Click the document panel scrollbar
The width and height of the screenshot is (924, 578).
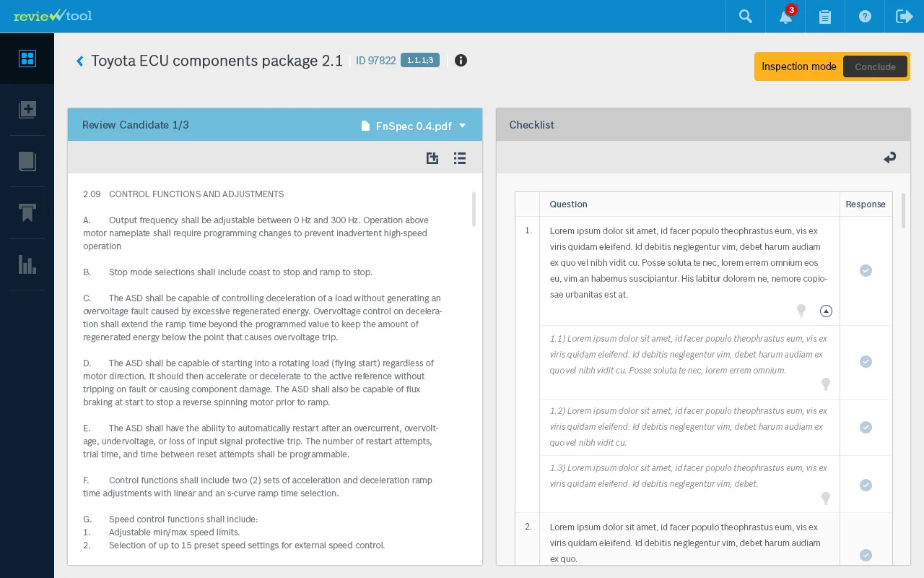[x=474, y=209]
